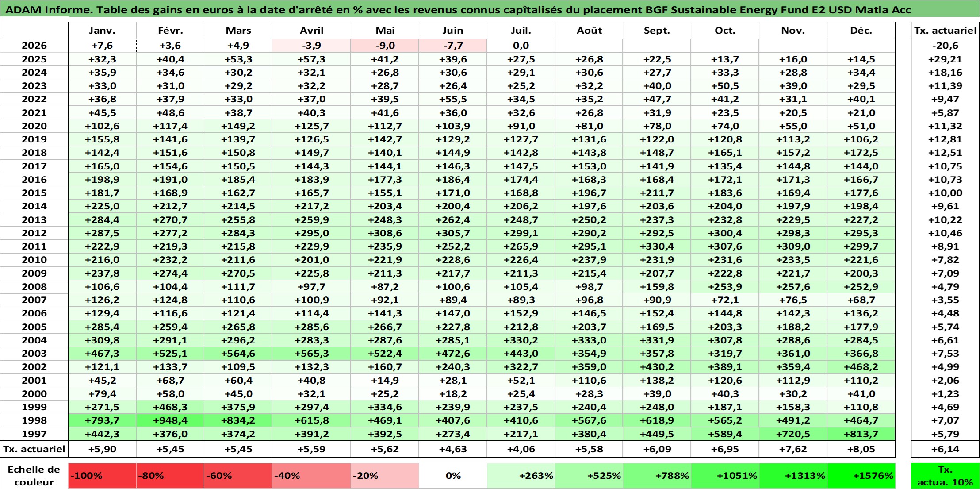Click the +6,14 overall actuarial rate
Viewport: 980px width, 489px height.
[x=945, y=449]
